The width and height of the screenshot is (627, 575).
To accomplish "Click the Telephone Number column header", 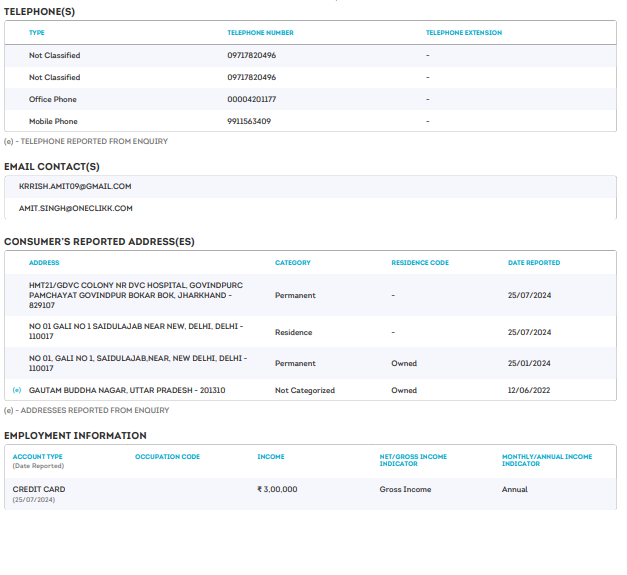I will [x=260, y=33].
